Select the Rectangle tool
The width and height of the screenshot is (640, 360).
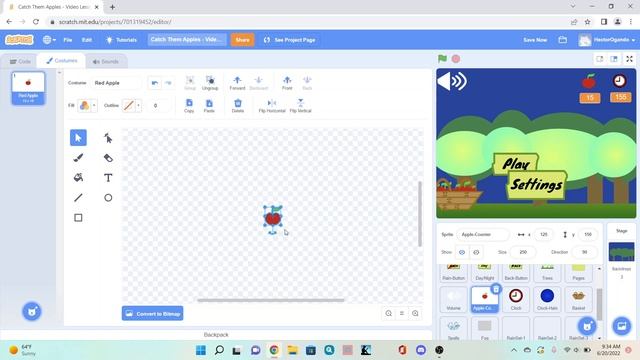tap(78, 218)
